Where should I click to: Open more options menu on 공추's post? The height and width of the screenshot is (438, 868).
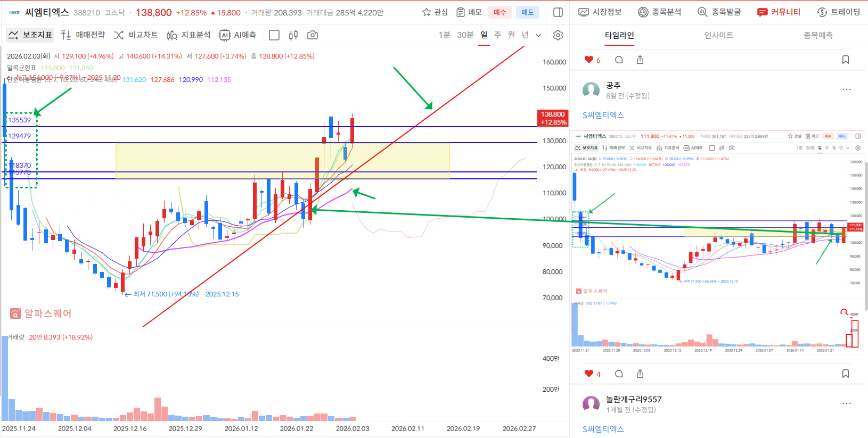(x=846, y=89)
